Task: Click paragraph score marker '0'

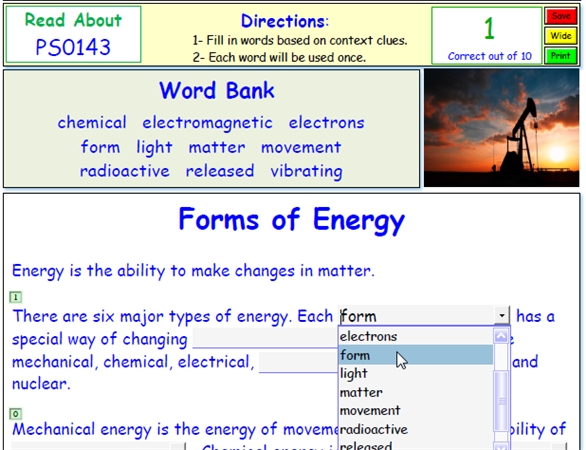Action: tap(15, 414)
